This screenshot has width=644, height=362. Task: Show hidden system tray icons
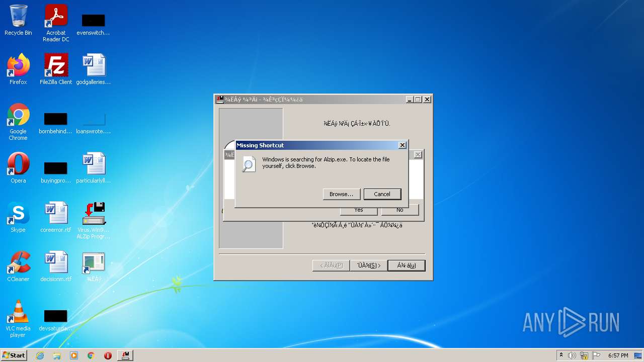[561, 355]
